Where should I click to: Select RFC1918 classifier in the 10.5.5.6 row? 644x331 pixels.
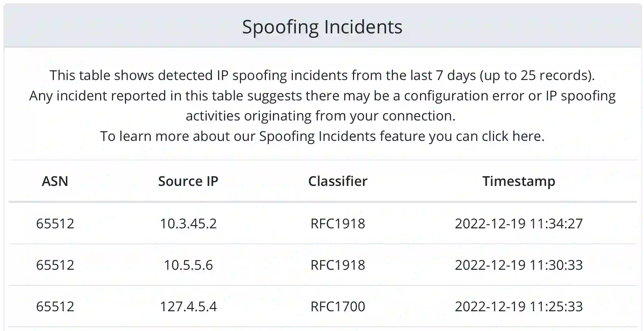(x=338, y=265)
